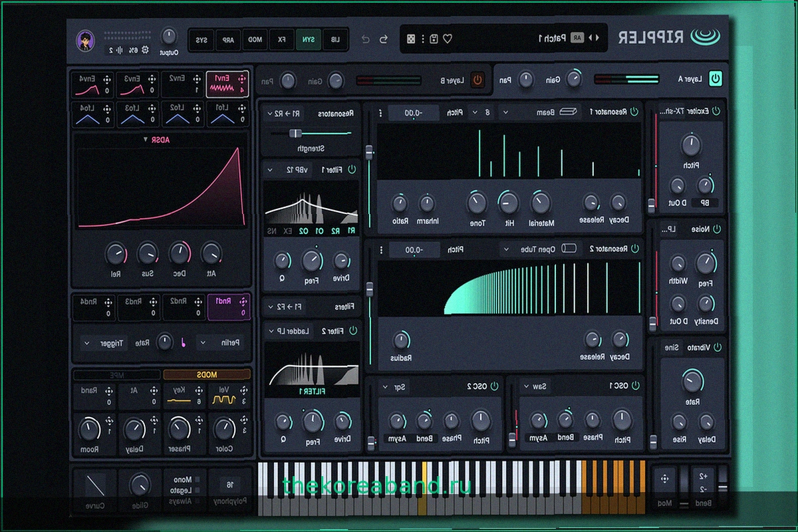This screenshot has width=798, height=532.
Task: Toggle the Vibrato power switch
Action: tap(716, 347)
